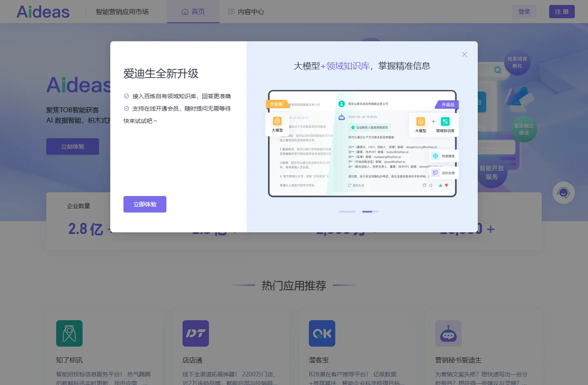Click the 聚焦TOB智能获客 banner text
This screenshot has height=385, width=588.
point(73,110)
